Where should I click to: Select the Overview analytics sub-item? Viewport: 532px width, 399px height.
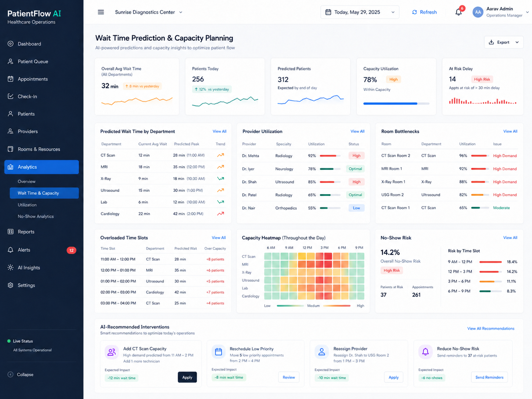coord(26,181)
